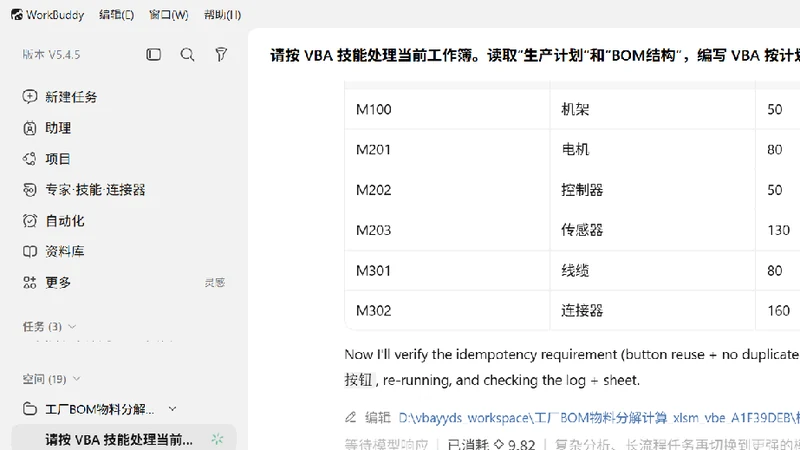Select table cell M201
The width and height of the screenshot is (800, 450).
373,149
